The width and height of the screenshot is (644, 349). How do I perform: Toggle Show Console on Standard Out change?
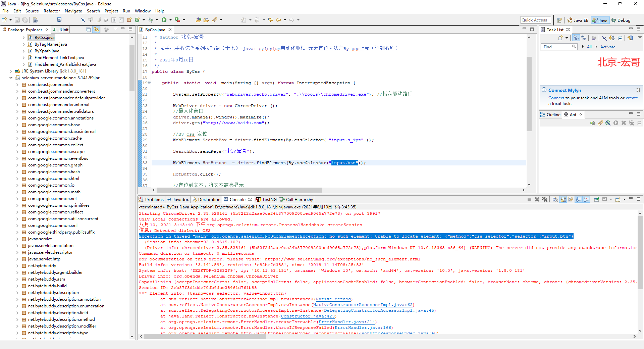(579, 200)
